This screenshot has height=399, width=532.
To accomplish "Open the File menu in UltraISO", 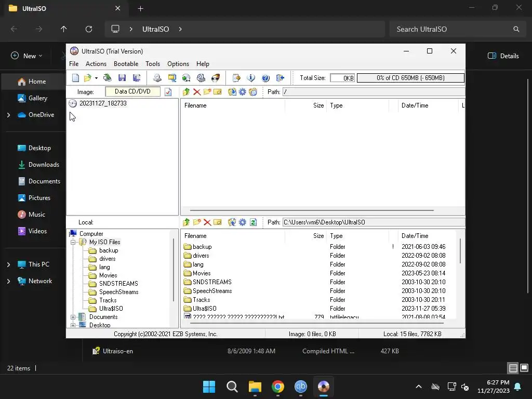I will tap(74, 64).
